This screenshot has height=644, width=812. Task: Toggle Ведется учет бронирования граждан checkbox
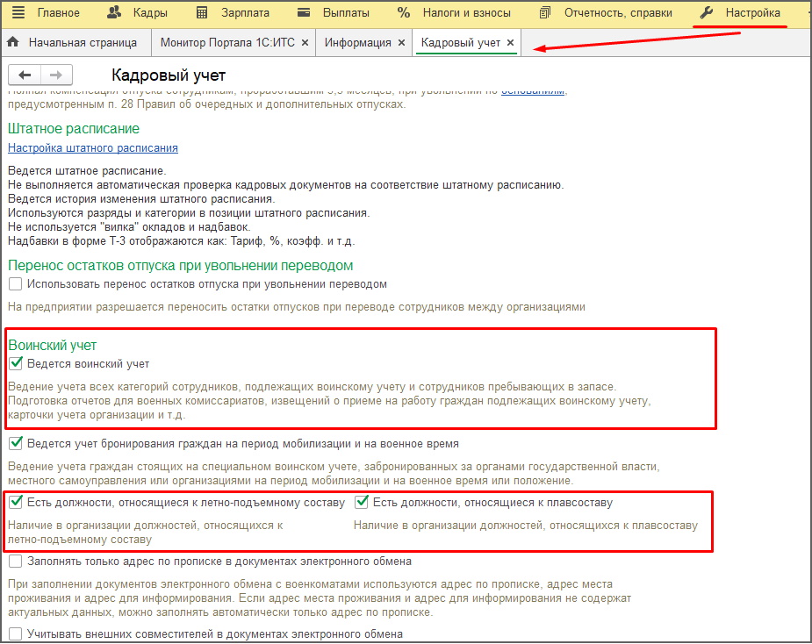tap(16, 444)
